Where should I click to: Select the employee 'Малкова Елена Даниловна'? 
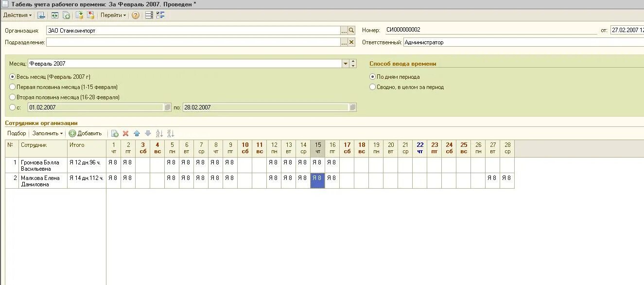pos(43,181)
